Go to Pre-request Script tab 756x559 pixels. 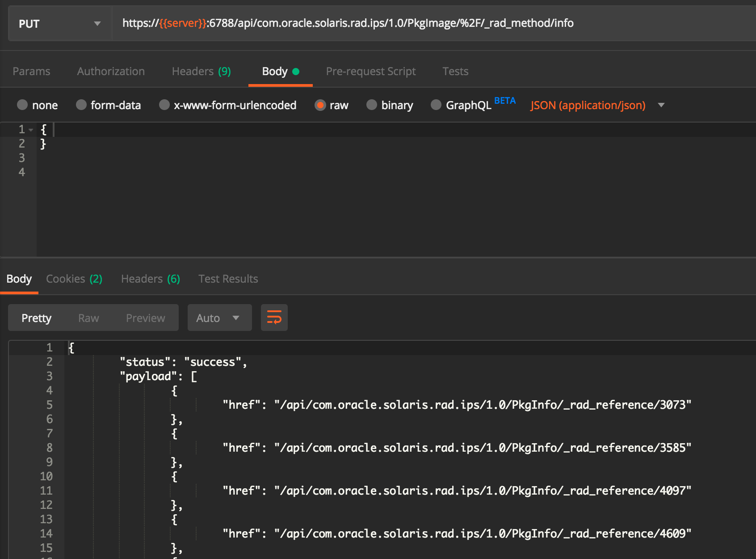pos(370,72)
